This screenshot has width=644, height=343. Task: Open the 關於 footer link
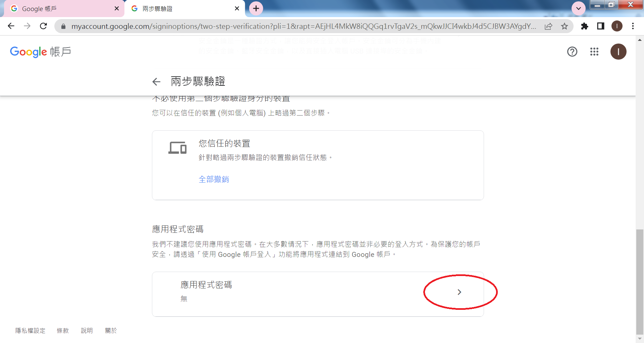coord(111,331)
